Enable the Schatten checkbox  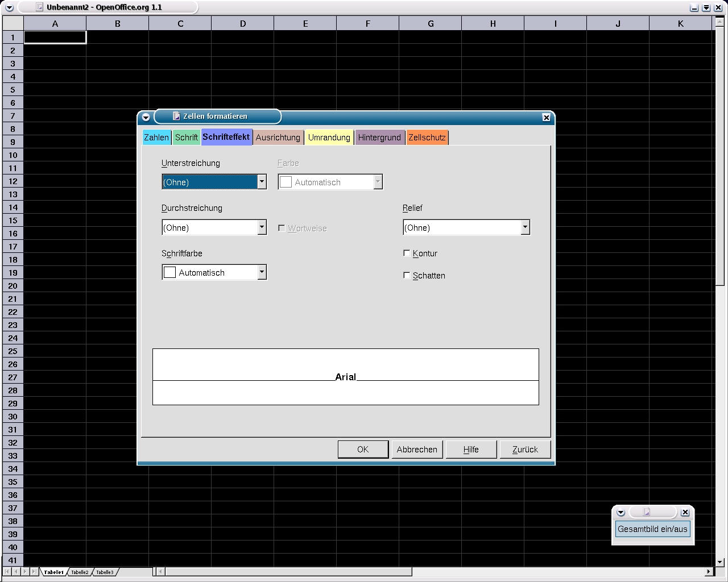tap(407, 276)
